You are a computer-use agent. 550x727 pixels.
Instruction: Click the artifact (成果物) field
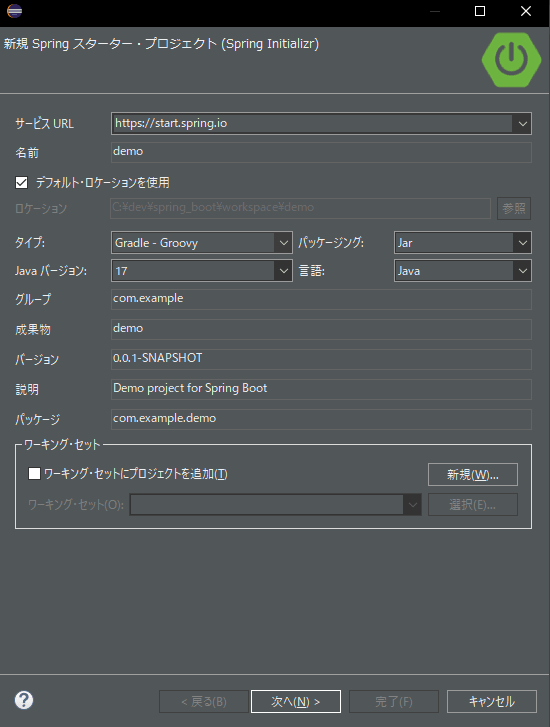(x=321, y=329)
